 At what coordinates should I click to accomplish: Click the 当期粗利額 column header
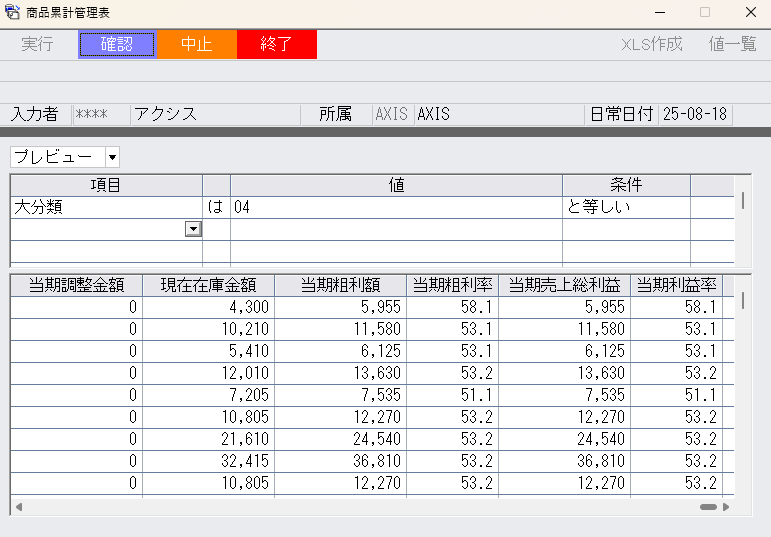pyautogui.click(x=340, y=285)
